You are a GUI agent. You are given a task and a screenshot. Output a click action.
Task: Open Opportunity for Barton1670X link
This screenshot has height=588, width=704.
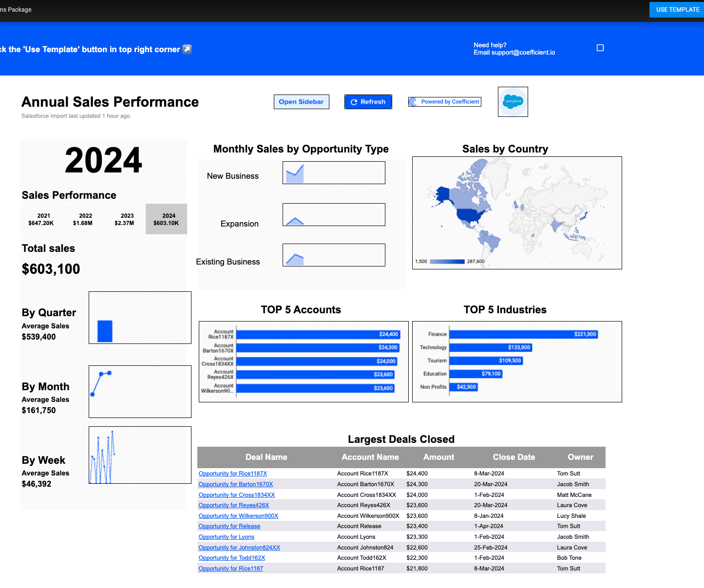pyautogui.click(x=236, y=484)
